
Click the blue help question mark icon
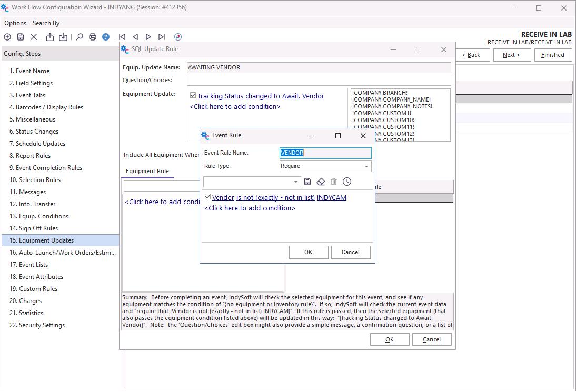[106, 37]
